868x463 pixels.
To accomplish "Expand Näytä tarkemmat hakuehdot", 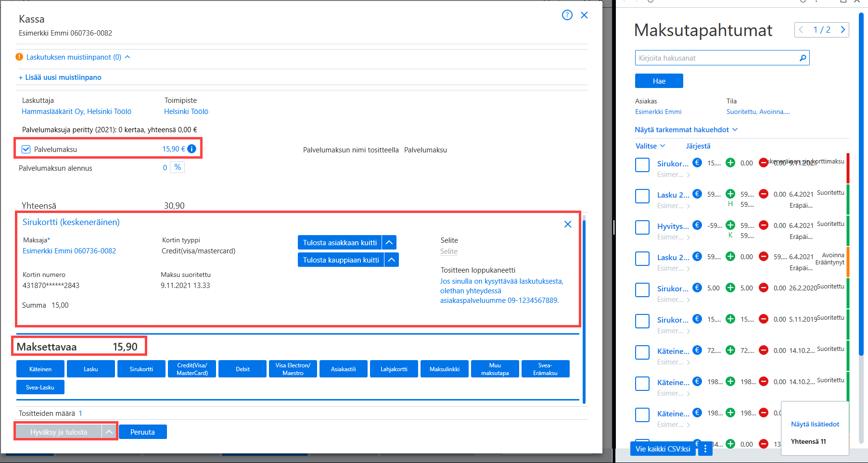I will (686, 130).
